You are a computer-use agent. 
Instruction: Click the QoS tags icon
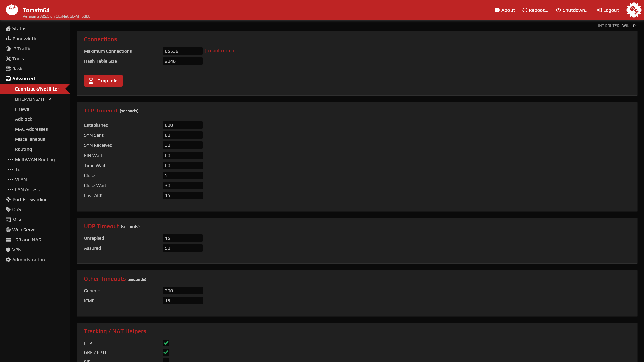pos(8,210)
